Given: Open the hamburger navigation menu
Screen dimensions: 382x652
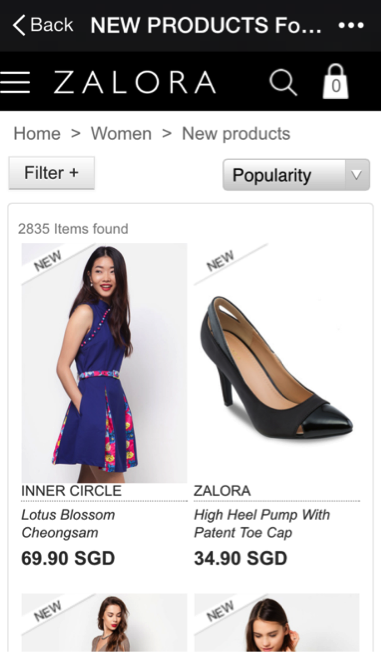Looking at the screenshot, I should (x=15, y=82).
